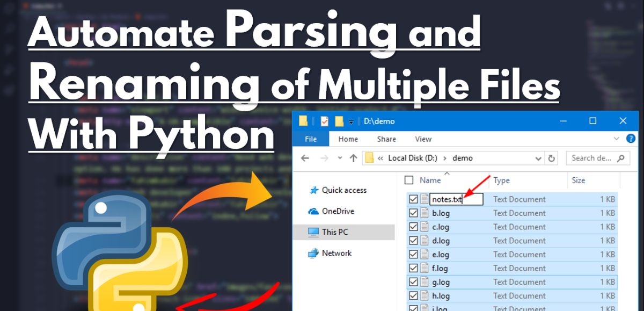This screenshot has width=644, height=311.
Task: Click "Text Document" in the notes.txt row
Action: click(519, 199)
